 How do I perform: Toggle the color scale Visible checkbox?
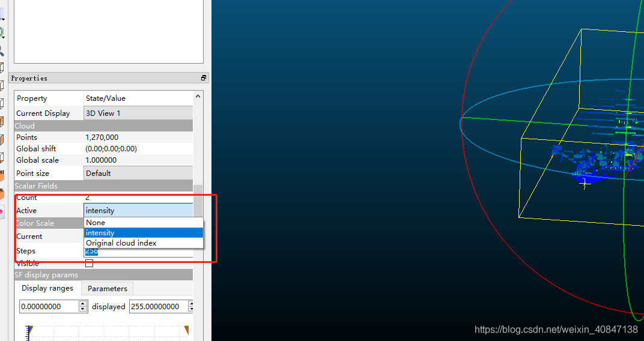point(89,264)
